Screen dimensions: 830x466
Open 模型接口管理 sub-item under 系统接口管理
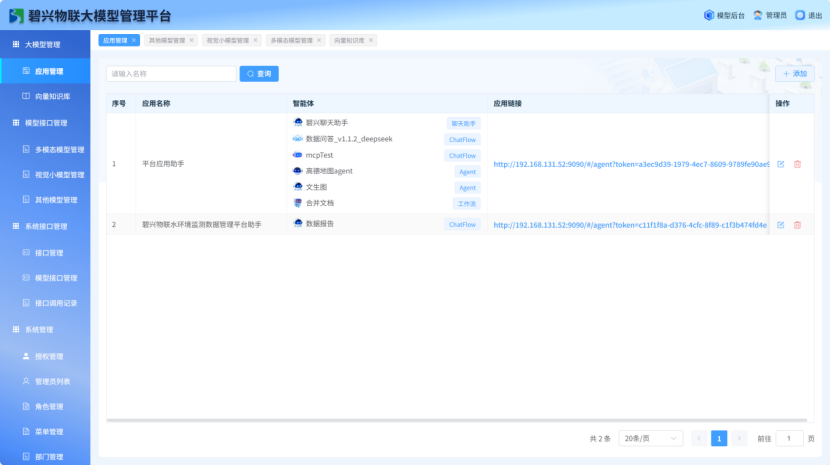click(45, 278)
